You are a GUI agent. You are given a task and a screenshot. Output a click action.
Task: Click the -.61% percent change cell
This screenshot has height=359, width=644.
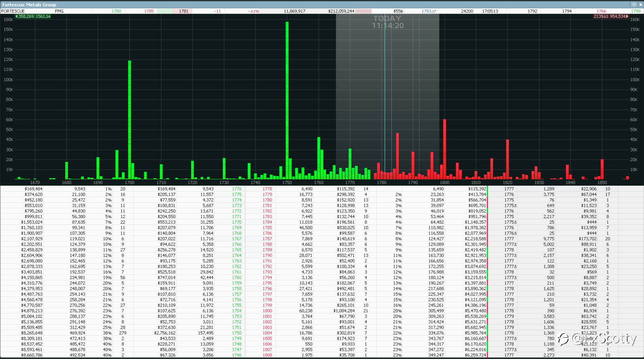point(253,11)
